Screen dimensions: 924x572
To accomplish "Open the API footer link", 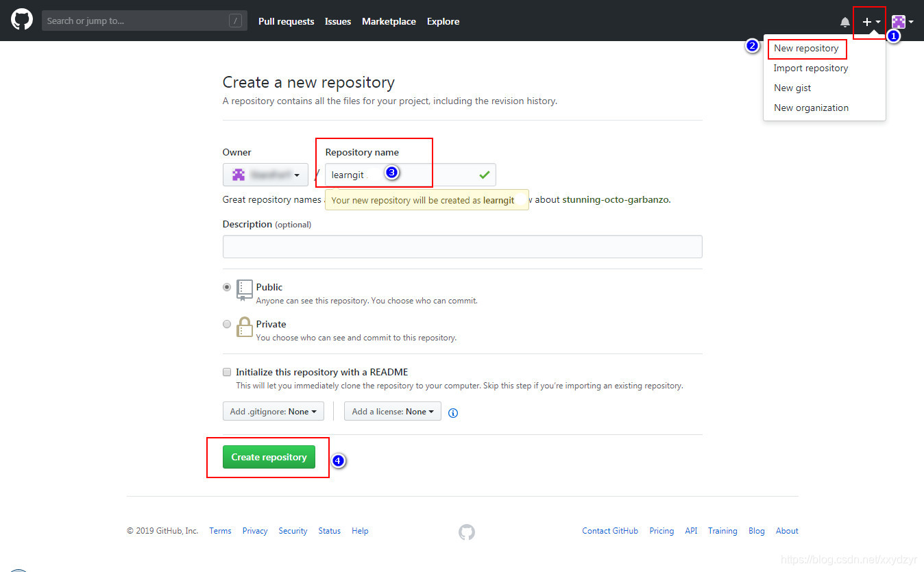I will pos(691,531).
